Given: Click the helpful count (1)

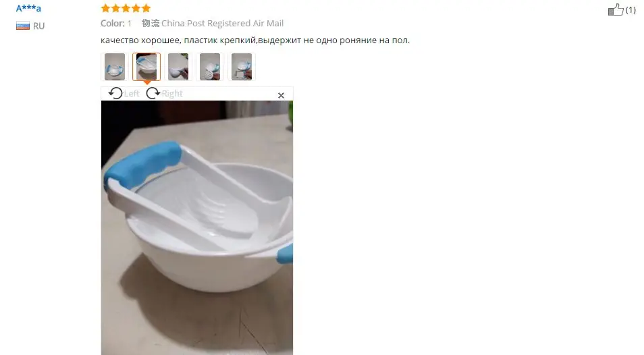Looking at the screenshot, I should point(630,10).
